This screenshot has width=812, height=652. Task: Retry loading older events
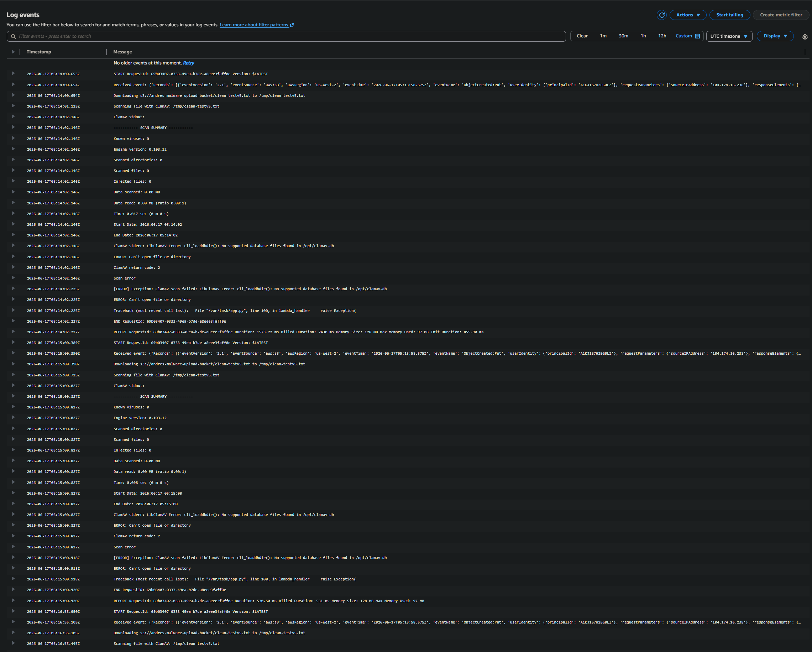(x=188, y=63)
